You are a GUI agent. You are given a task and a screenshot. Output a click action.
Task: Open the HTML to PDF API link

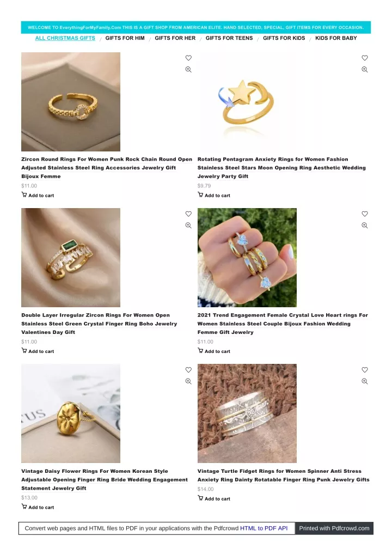tap(264, 528)
